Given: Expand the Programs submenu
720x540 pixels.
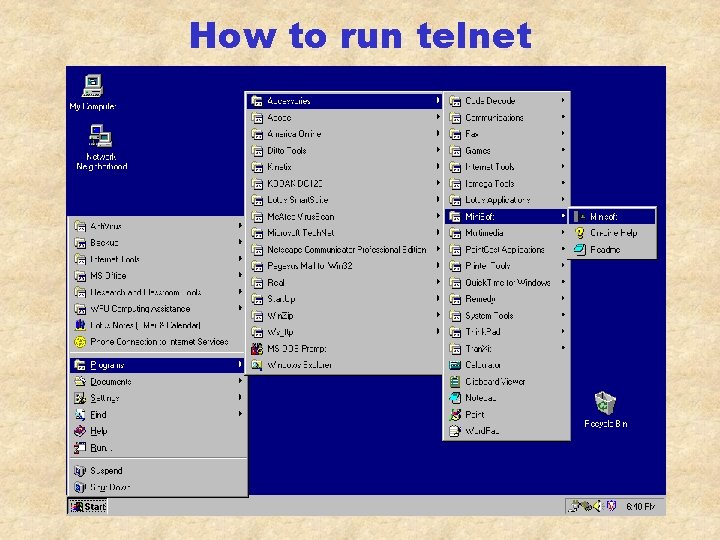Looking at the screenshot, I should [x=158, y=365].
